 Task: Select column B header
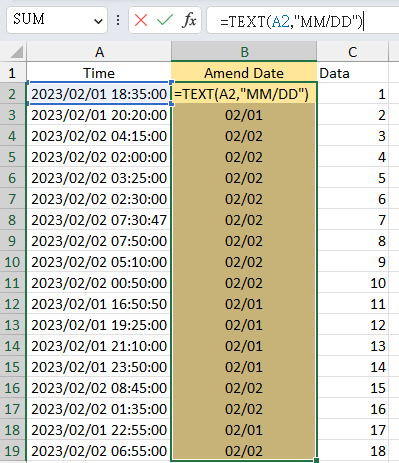[244, 52]
